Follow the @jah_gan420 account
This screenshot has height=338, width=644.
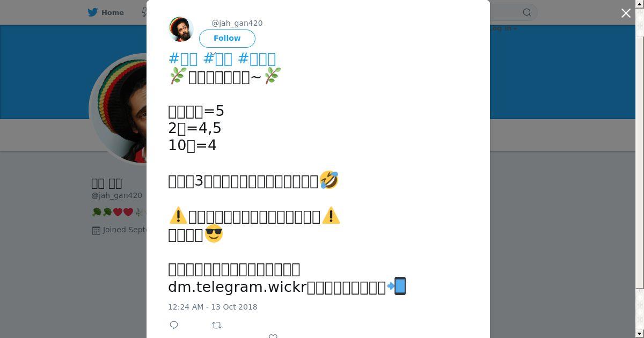[227, 38]
